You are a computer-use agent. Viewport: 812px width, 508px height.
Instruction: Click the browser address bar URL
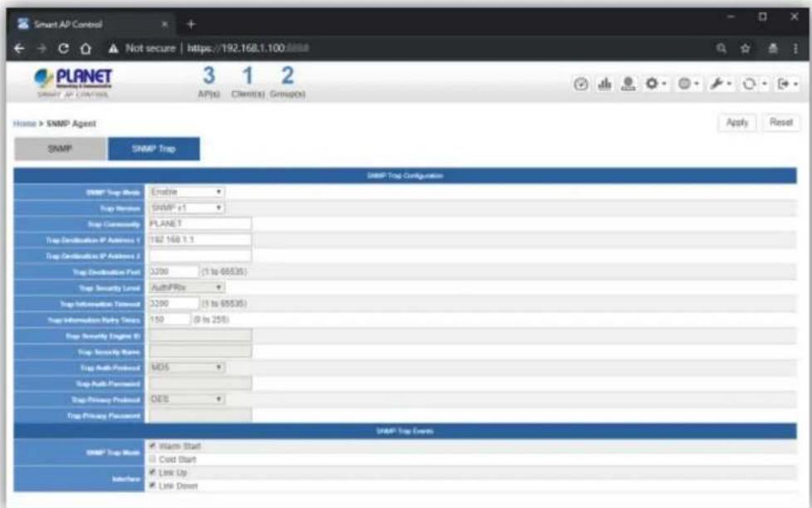[248, 49]
